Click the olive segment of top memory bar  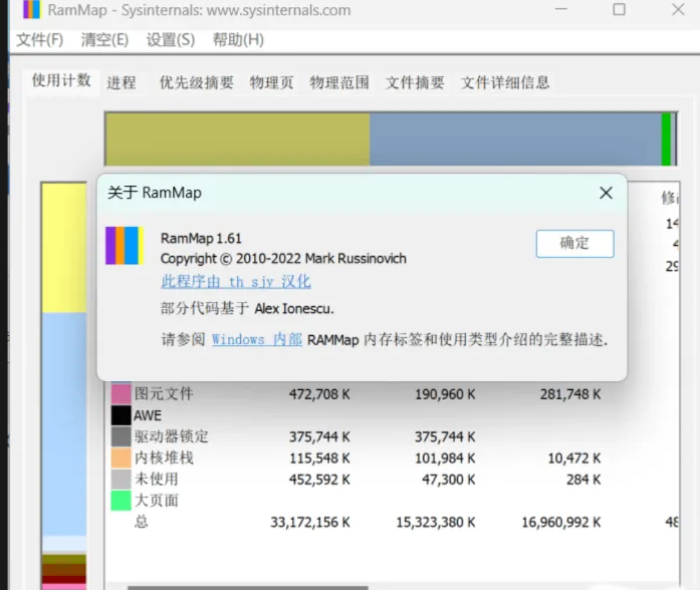(237, 139)
